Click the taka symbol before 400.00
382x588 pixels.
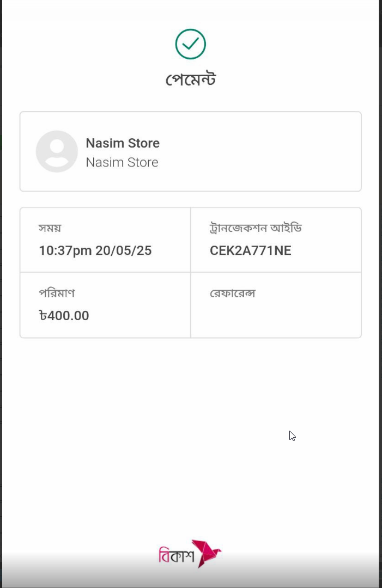point(43,315)
